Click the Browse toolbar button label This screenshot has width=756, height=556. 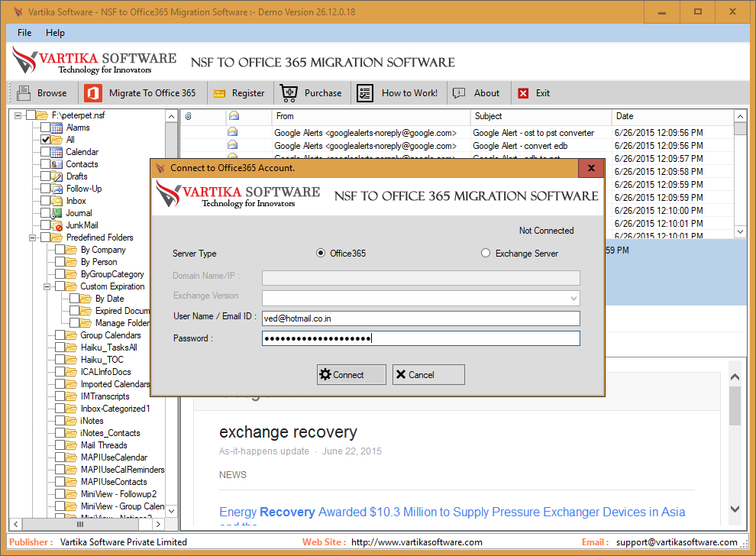52,93
